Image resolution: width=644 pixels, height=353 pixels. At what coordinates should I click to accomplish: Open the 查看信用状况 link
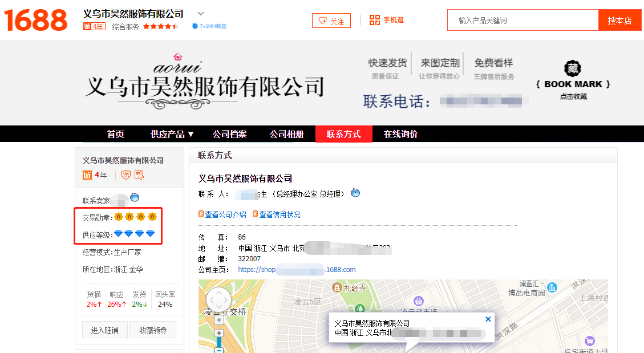(280, 214)
